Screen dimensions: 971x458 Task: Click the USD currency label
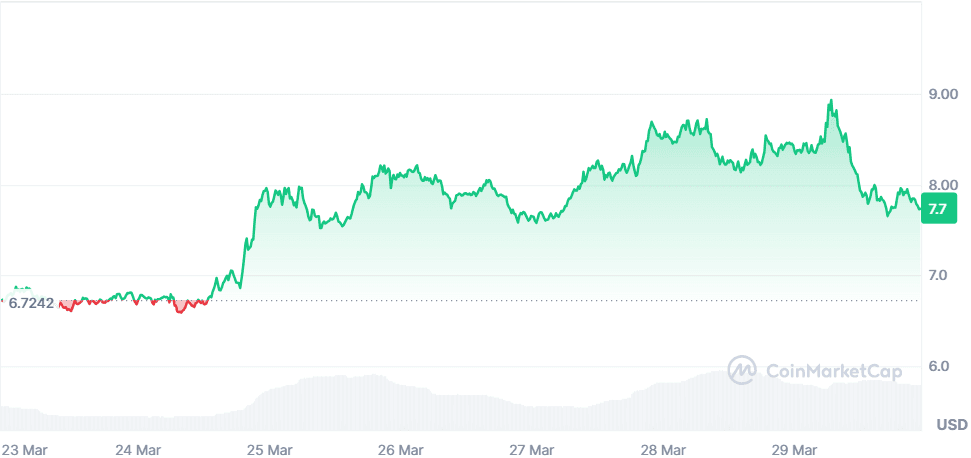[951, 424]
